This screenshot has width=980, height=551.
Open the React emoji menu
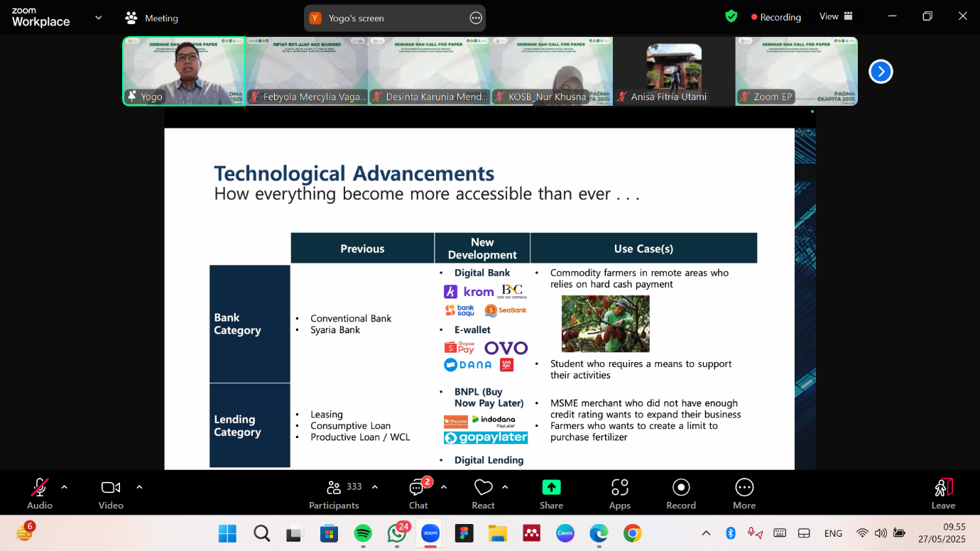pyautogui.click(x=483, y=493)
